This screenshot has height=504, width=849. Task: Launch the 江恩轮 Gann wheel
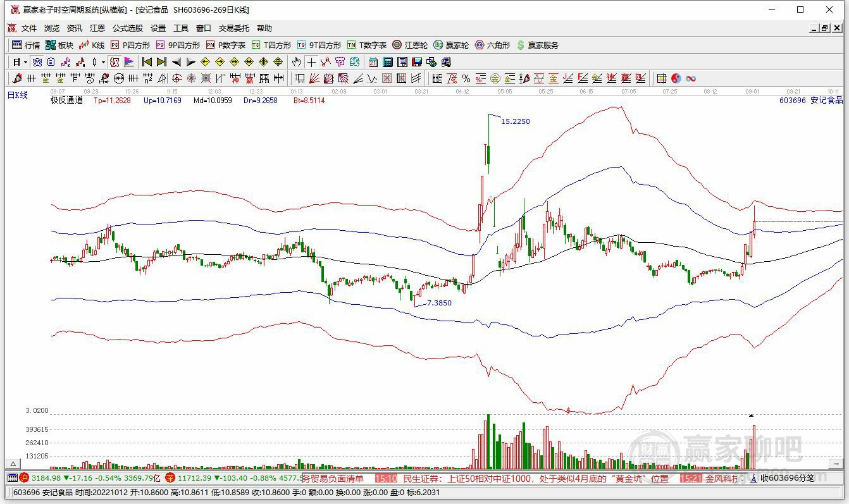click(410, 45)
